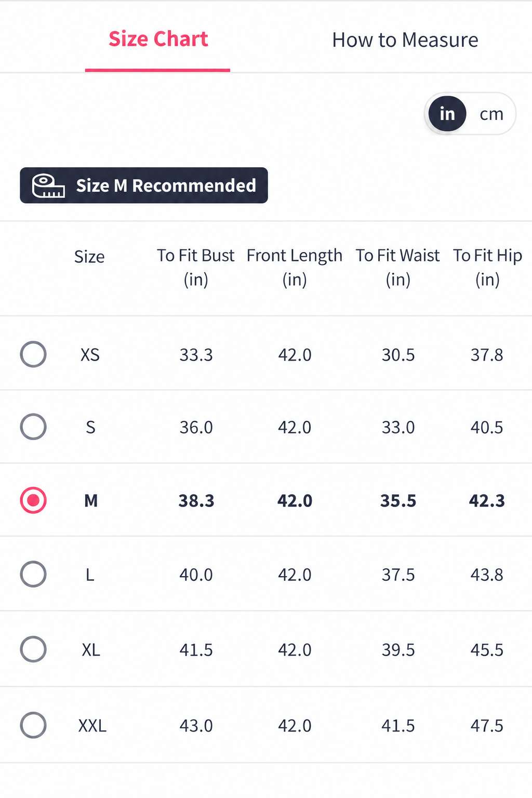Switch units to cm

491,114
